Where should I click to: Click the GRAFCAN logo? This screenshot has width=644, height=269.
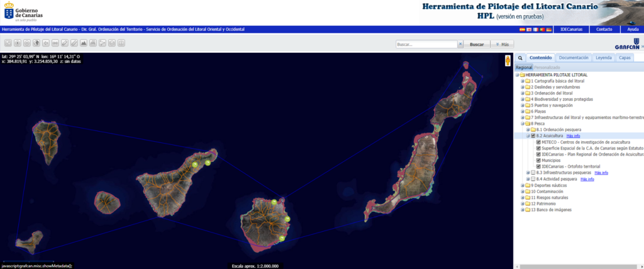[627, 45]
